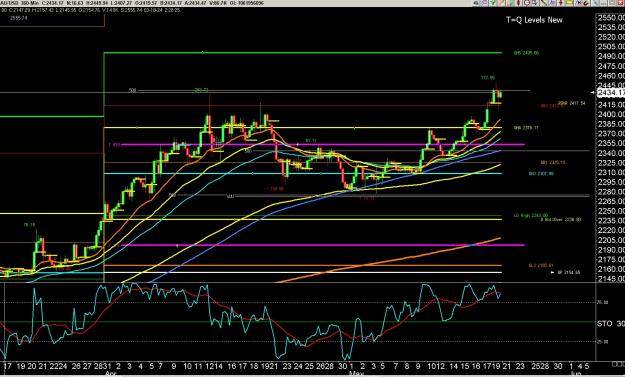Click the current price marker 2434.17
The height and width of the screenshot is (377, 625).
click(611, 92)
